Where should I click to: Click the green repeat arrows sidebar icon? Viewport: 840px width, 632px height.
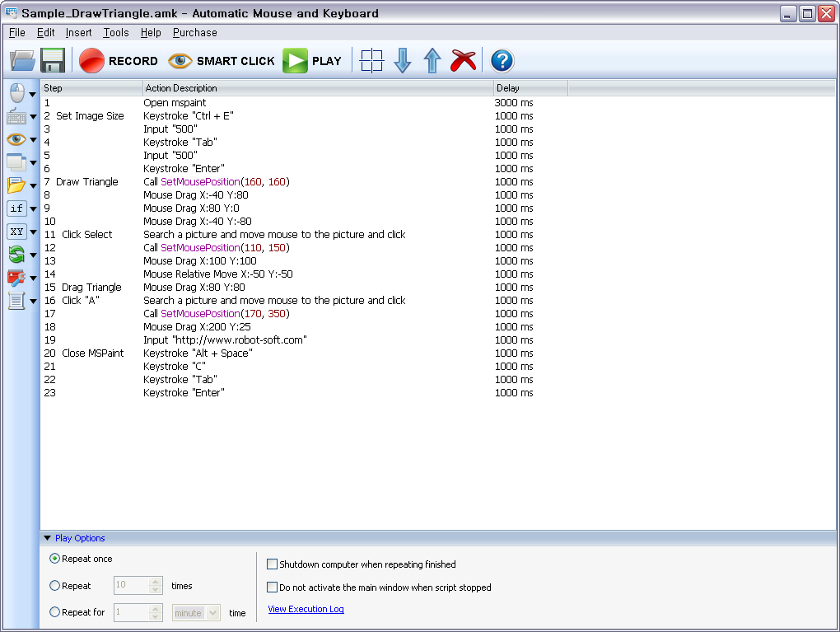point(16,254)
